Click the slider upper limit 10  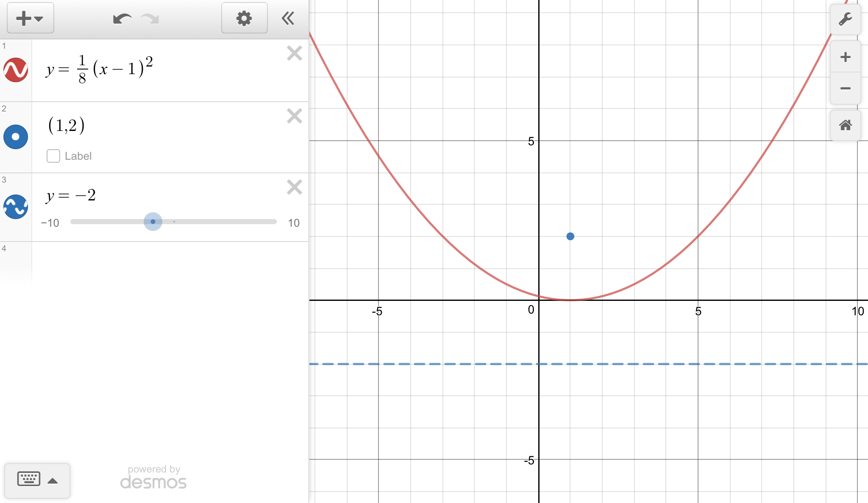click(x=293, y=223)
